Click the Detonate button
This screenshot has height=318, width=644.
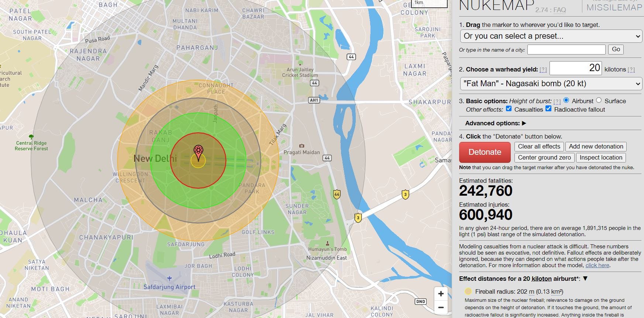point(485,152)
